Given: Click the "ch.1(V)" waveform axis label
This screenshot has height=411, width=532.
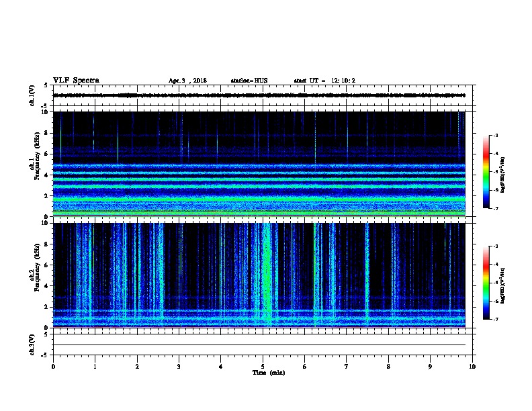Looking at the screenshot, I should (x=32, y=95).
